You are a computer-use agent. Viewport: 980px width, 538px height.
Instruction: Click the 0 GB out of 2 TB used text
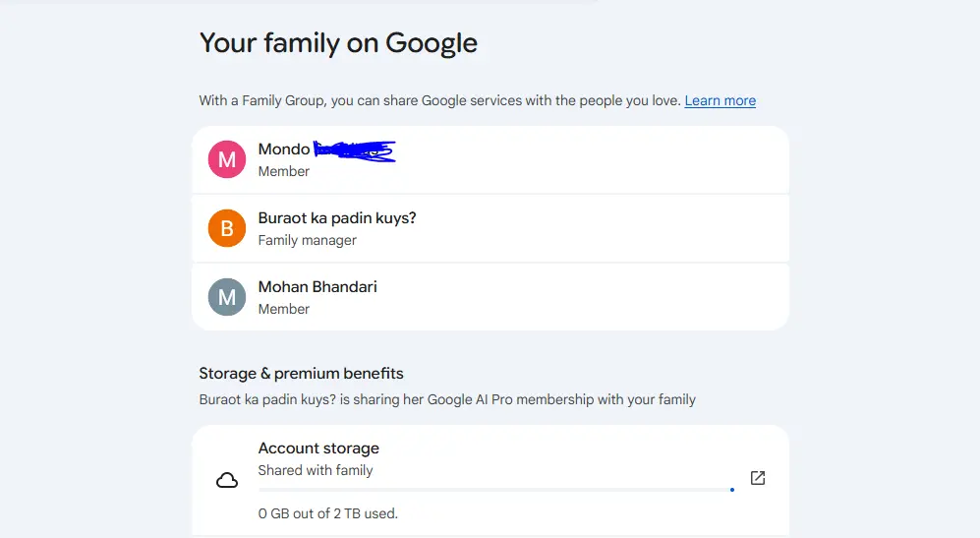pos(328,513)
